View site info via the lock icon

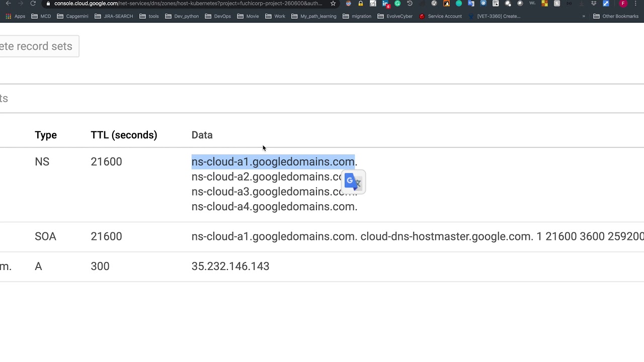[x=48, y=4]
